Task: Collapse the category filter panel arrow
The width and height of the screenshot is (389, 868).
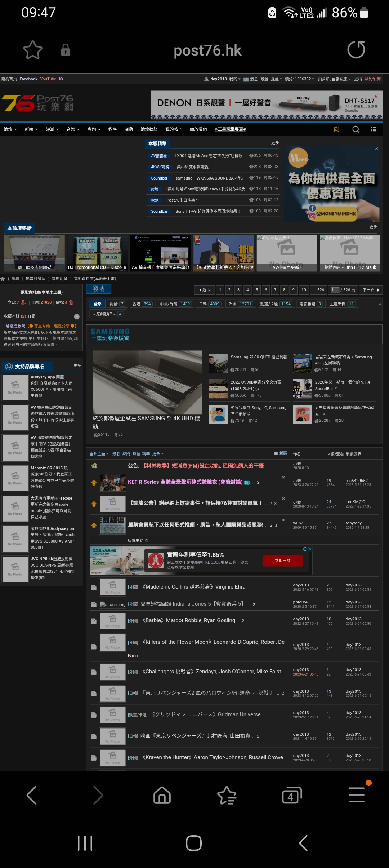Action: (x=380, y=304)
